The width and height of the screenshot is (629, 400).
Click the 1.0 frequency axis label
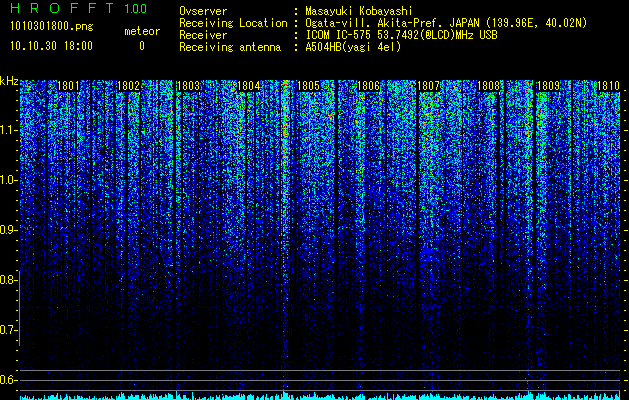[8, 181]
